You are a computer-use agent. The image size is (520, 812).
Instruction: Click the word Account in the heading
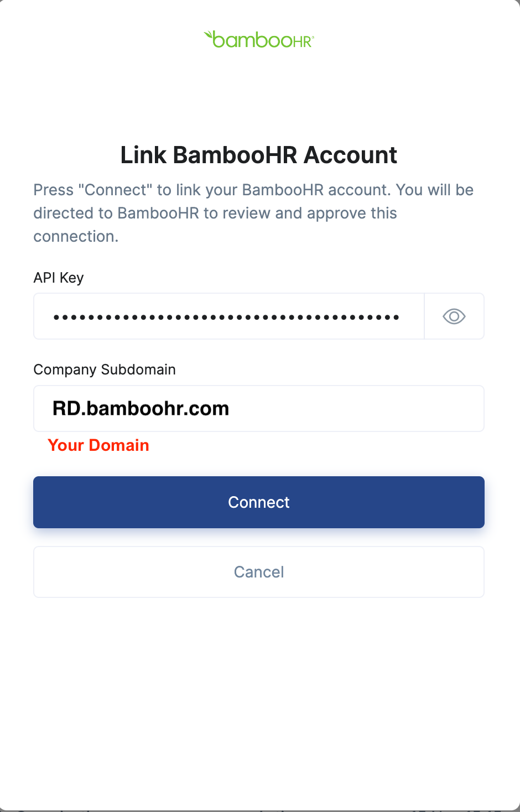(350, 155)
